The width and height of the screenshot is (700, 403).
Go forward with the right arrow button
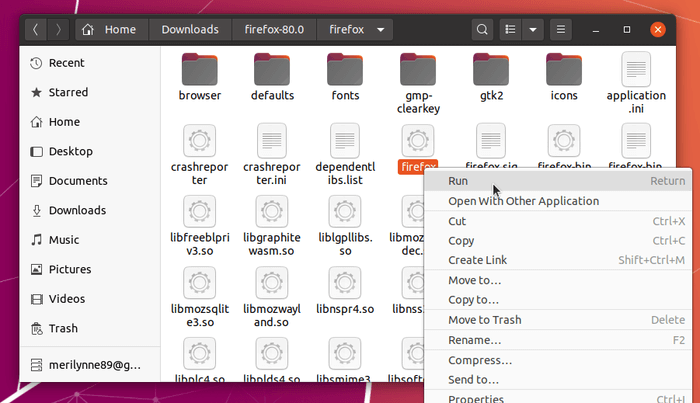click(58, 30)
